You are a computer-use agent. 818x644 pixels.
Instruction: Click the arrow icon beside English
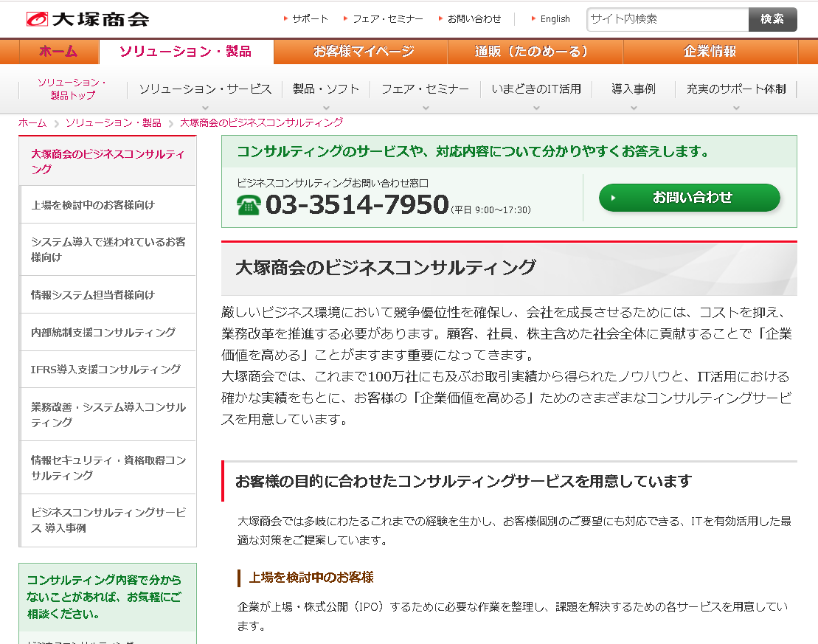(x=533, y=18)
